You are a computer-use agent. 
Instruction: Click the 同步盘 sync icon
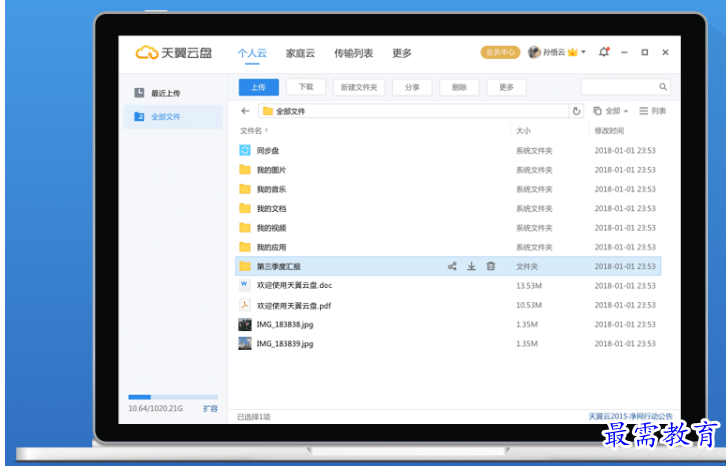point(245,150)
